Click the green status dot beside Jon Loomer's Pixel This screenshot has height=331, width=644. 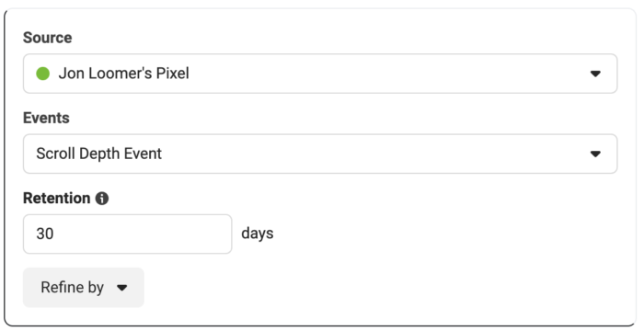42,74
